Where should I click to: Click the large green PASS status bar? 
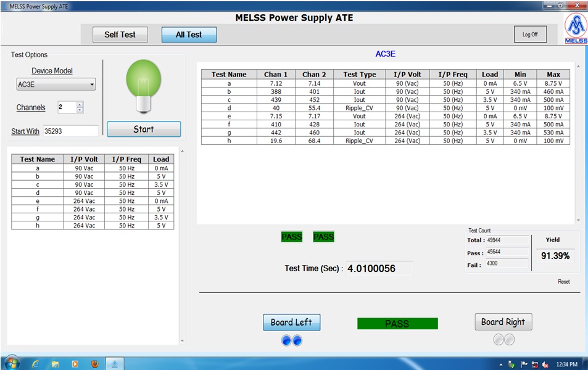(x=397, y=324)
